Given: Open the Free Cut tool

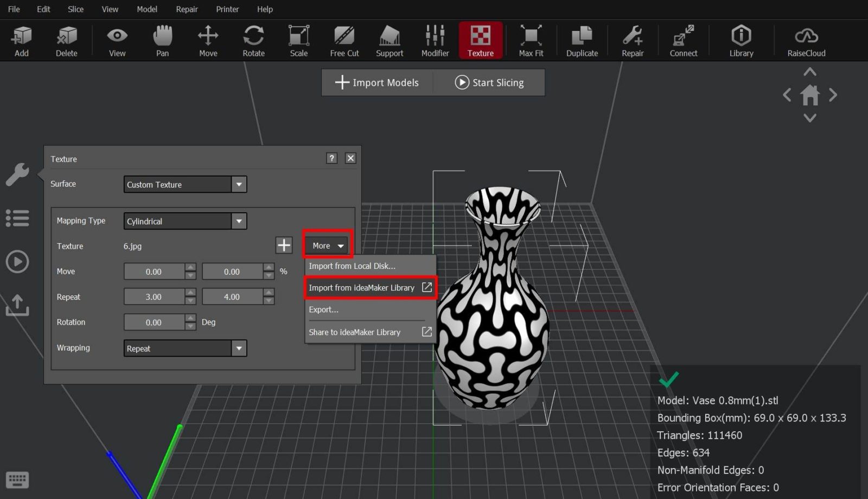Looking at the screenshot, I should coord(344,40).
